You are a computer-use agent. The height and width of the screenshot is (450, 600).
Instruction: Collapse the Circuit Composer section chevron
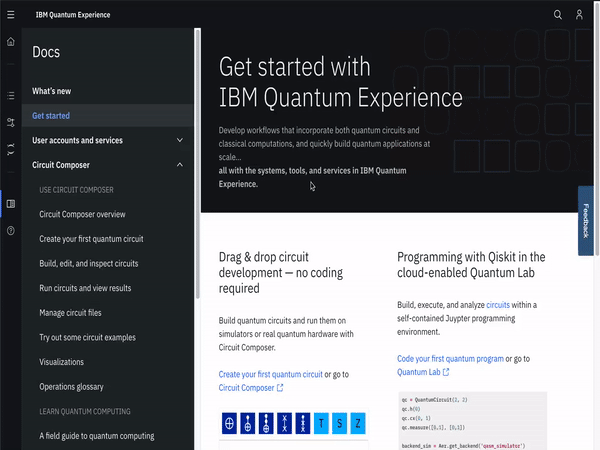tap(179, 165)
